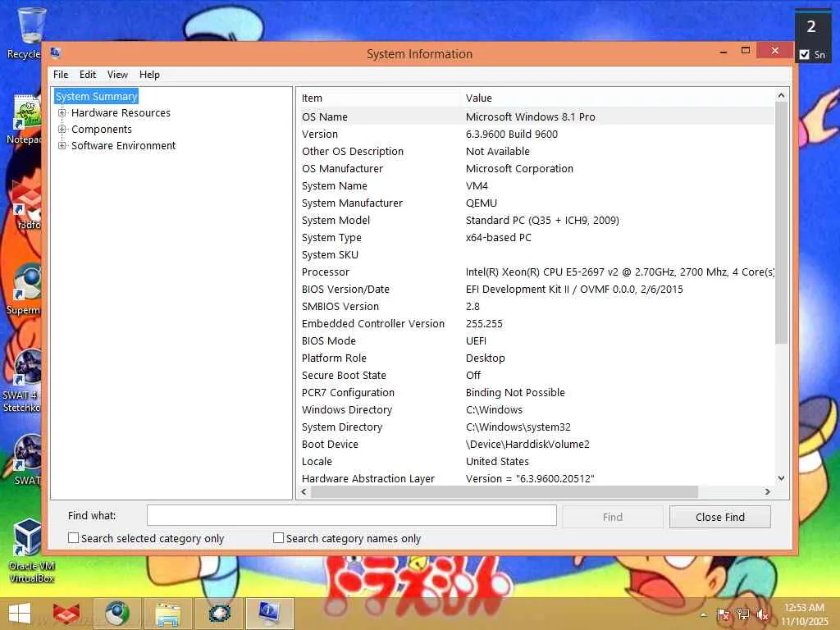This screenshot has width=840, height=630.
Task: Click the red fox taskbar icon
Action: pos(66,614)
